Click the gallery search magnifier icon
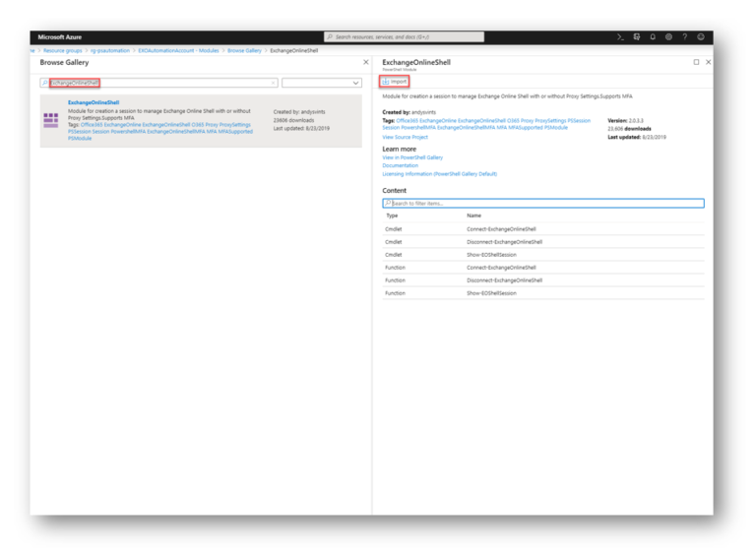 coord(45,83)
